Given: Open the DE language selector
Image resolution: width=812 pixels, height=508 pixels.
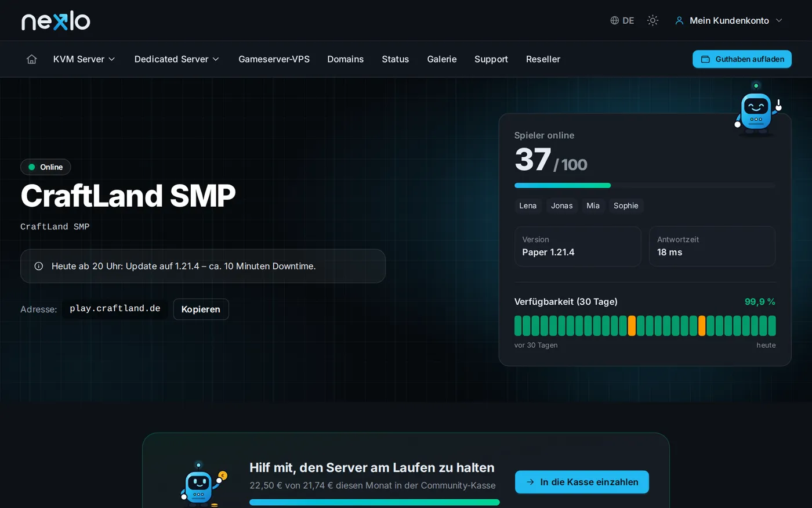Looking at the screenshot, I should tap(622, 20).
